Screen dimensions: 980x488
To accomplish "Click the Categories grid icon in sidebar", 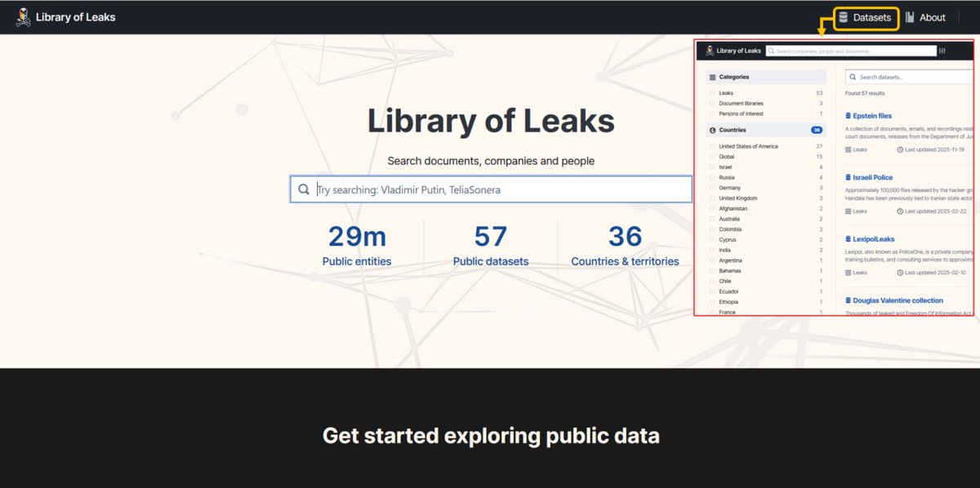I will (x=712, y=77).
